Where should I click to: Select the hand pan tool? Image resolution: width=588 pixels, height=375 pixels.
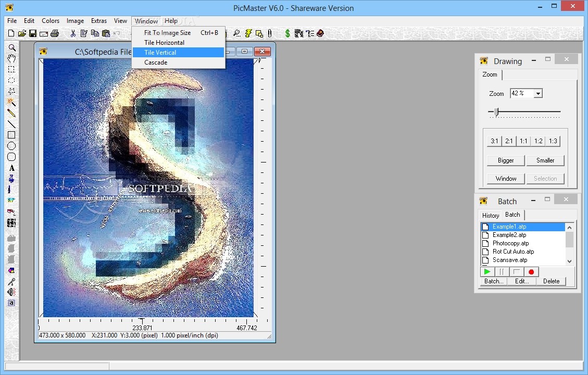pyautogui.click(x=11, y=58)
